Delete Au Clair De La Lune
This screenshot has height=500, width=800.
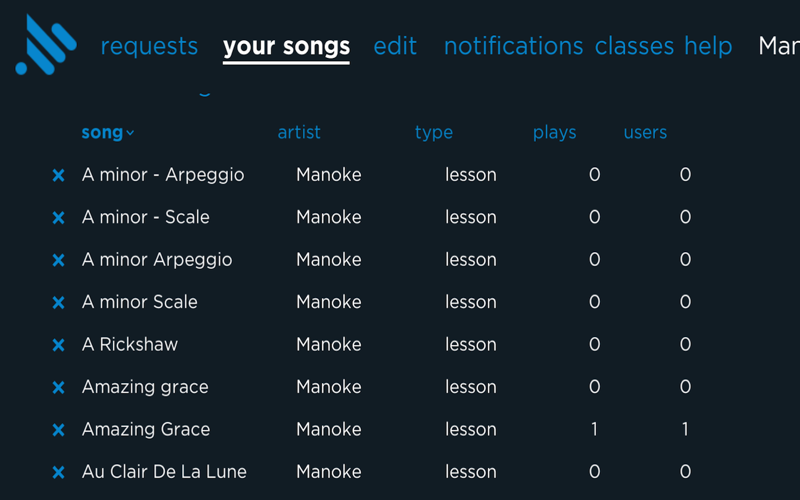coord(58,472)
